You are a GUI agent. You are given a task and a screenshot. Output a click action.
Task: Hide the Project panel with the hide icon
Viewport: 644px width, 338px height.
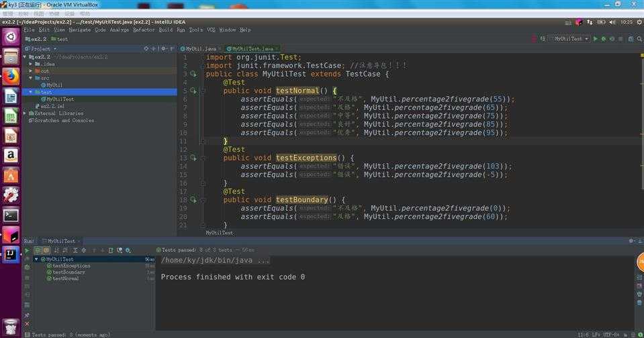click(172, 48)
